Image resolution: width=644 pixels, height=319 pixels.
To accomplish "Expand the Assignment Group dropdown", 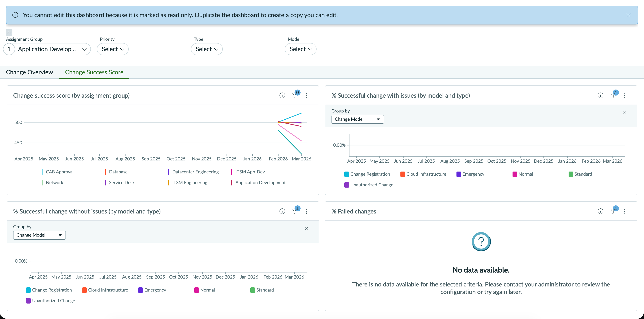I will pos(47,49).
